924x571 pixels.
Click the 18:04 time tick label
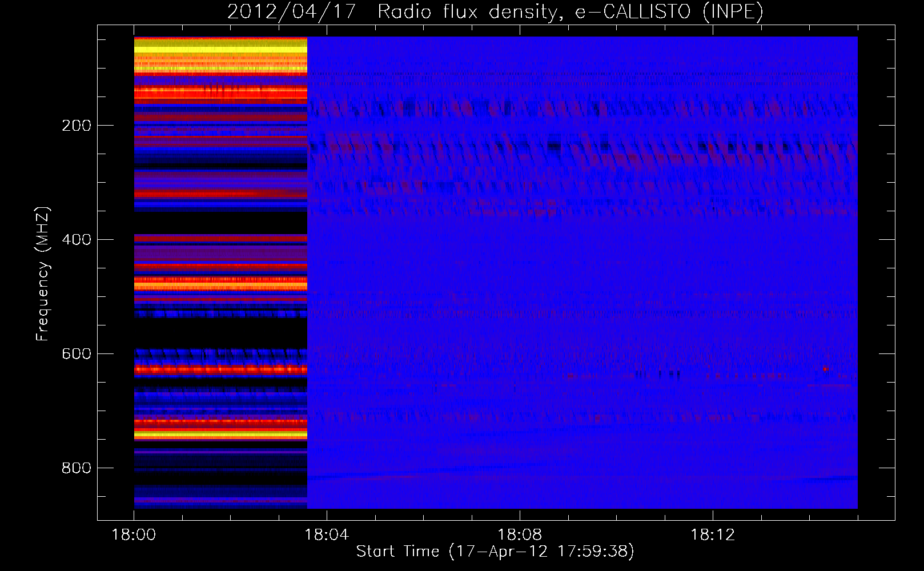coord(327,534)
